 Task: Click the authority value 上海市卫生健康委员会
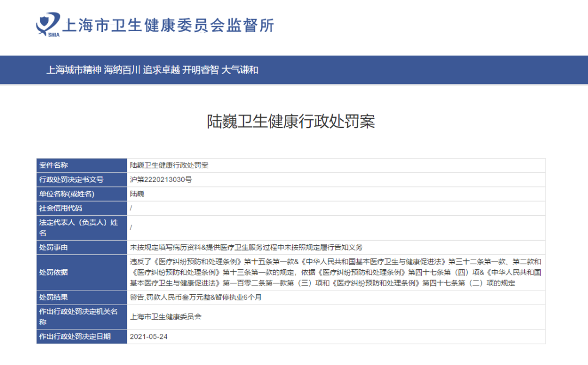166,317
